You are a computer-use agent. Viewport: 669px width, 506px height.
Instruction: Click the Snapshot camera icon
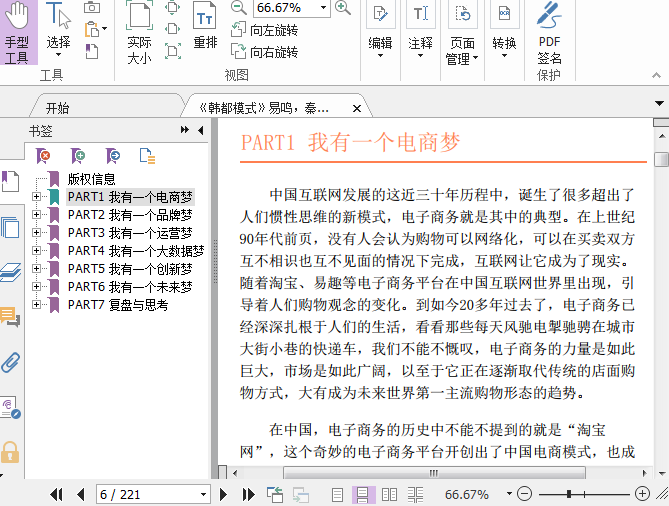pyautogui.click(x=92, y=7)
